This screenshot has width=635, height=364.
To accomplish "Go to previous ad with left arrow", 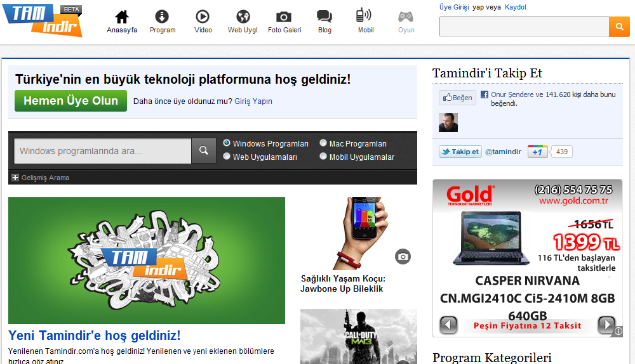I will [x=449, y=325].
